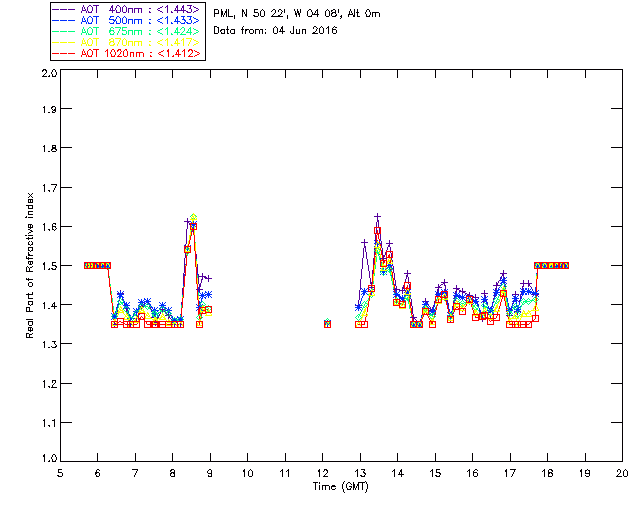Click the x-axis label 14
Image resolution: width=640 pixels, height=512 pixels.
[398, 473]
